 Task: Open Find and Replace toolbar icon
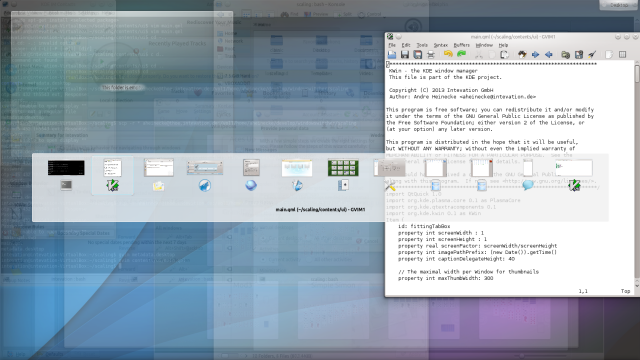pos(522,54)
